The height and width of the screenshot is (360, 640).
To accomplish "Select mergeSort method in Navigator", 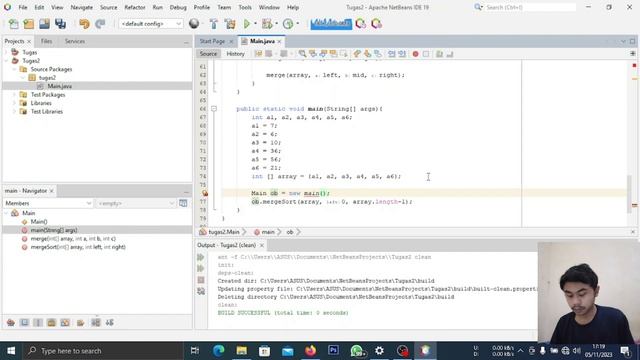I will click(x=78, y=247).
